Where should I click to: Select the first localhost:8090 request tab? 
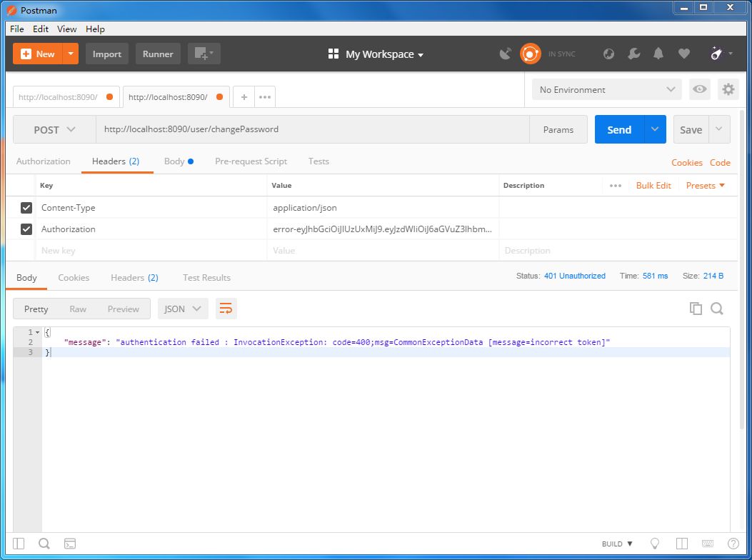pos(66,97)
